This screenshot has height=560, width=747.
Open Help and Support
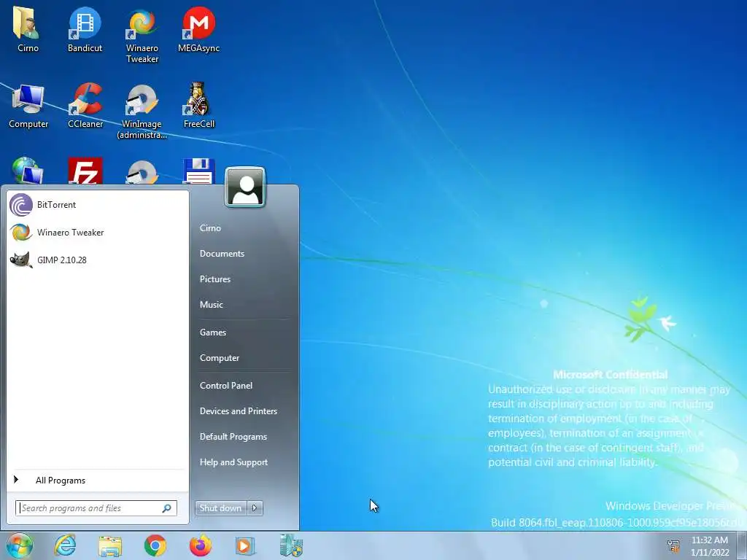[233, 462]
